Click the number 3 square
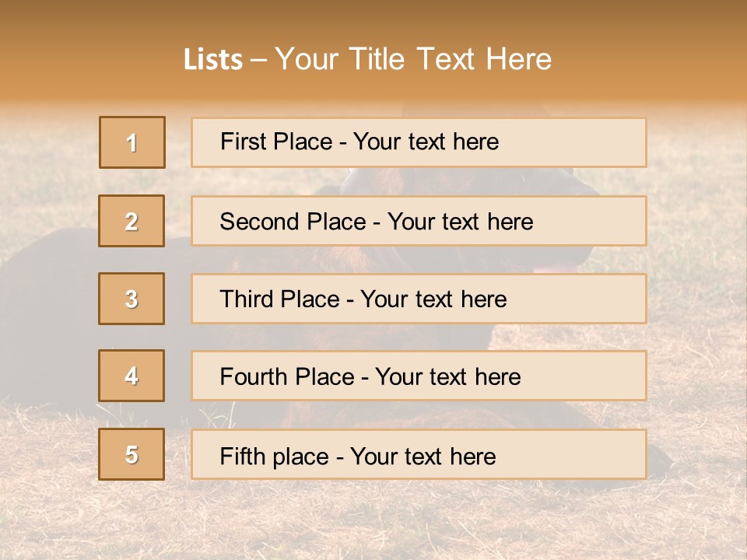 pyautogui.click(x=132, y=299)
